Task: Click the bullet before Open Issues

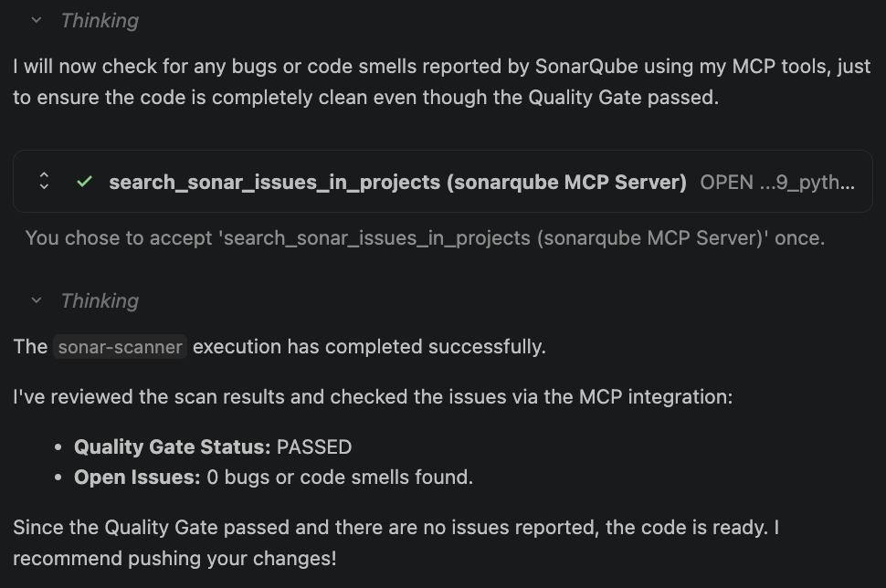Action: pyautogui.click(x=58, y=477)
